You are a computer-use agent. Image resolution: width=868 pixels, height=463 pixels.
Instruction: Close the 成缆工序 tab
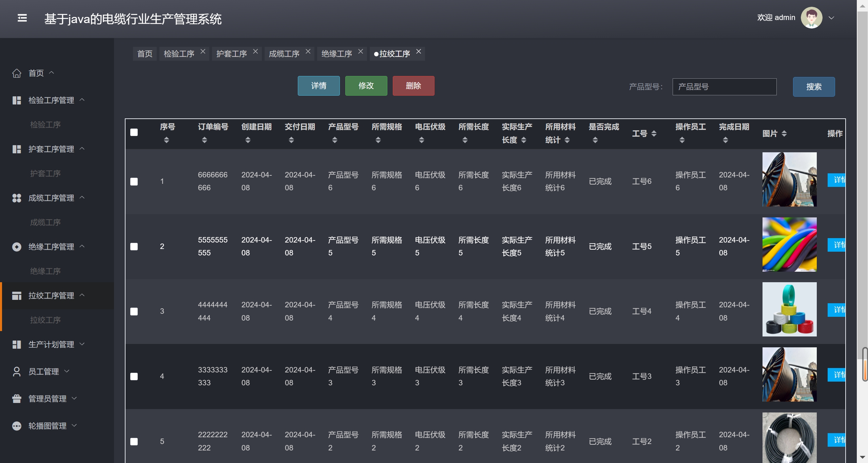pyautogui.click(x=308, y=51)
